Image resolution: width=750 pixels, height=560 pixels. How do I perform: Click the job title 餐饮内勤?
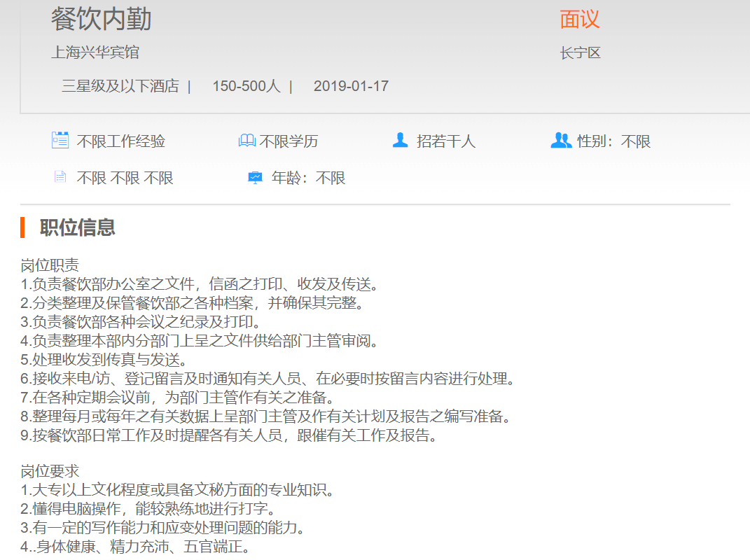(x=101, y=20)
